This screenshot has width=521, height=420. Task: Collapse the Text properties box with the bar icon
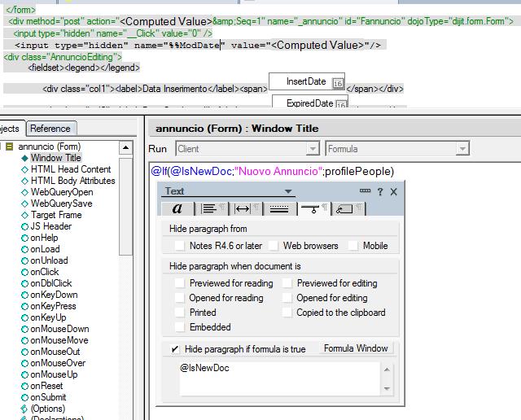(365, 190)
